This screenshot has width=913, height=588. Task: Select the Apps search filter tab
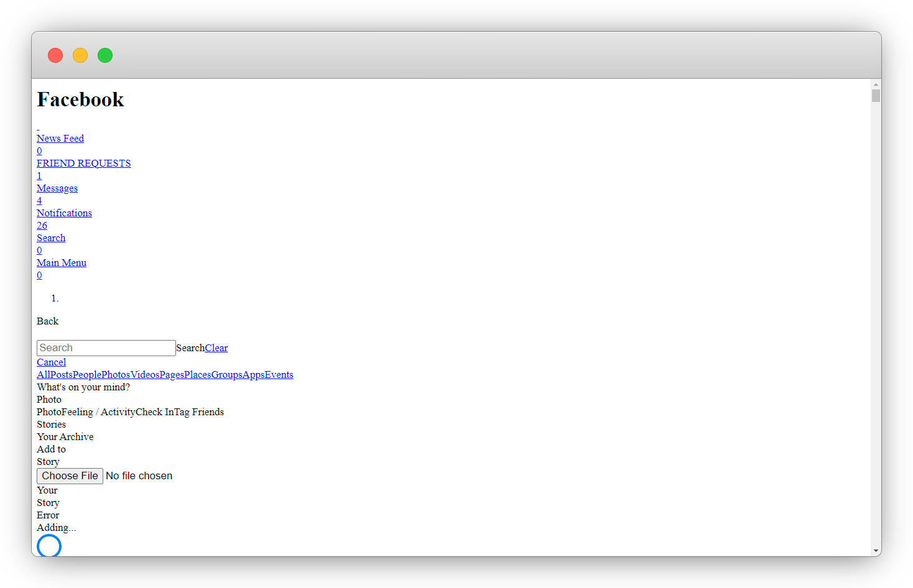point(254,375)
